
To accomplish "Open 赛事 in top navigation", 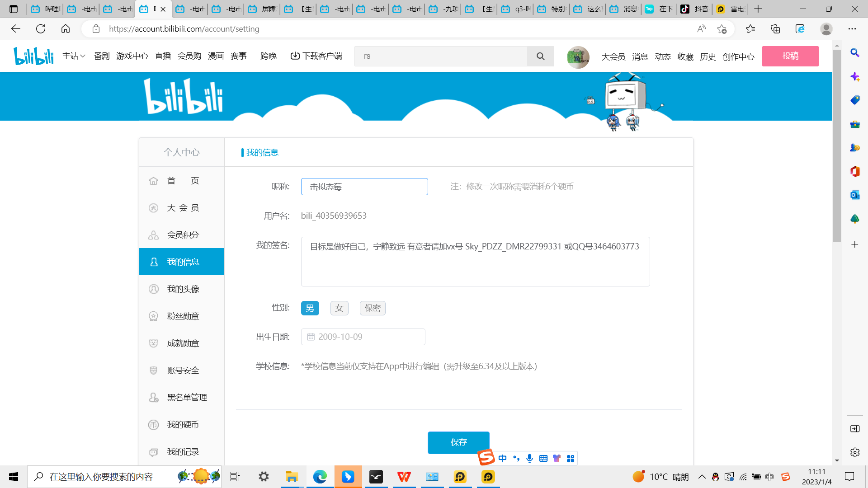I will [239, 56].
